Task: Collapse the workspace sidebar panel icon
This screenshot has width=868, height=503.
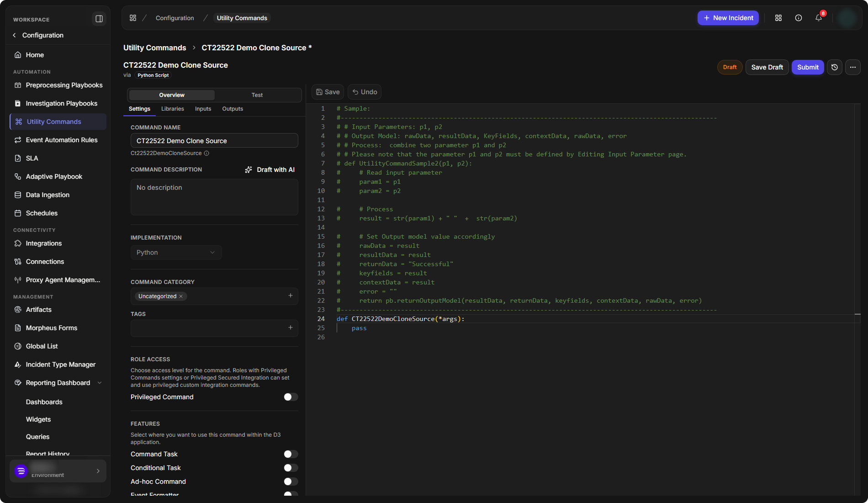Action: point(99,19)
